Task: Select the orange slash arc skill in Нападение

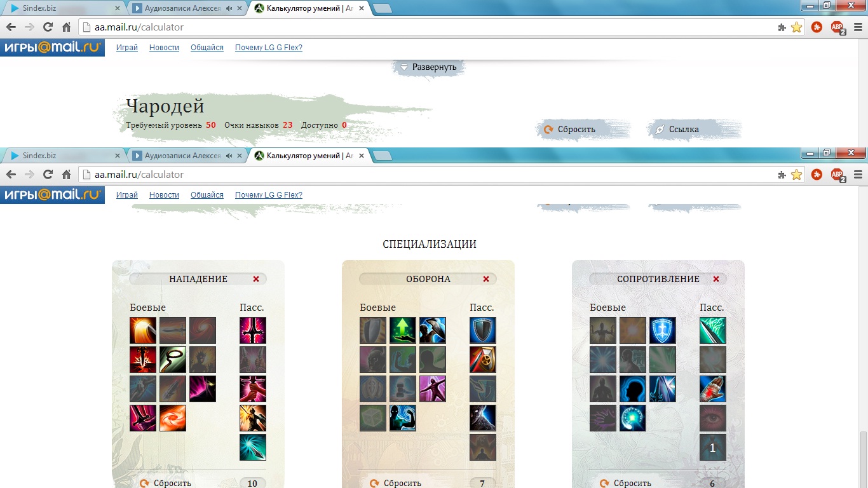Action: (x=143, y=330)
